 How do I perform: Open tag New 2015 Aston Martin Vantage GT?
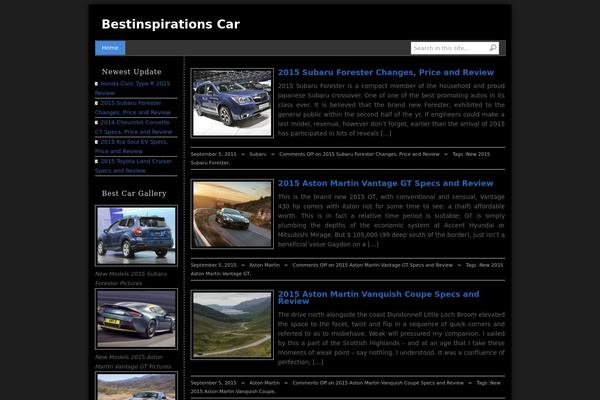point(347,269)
